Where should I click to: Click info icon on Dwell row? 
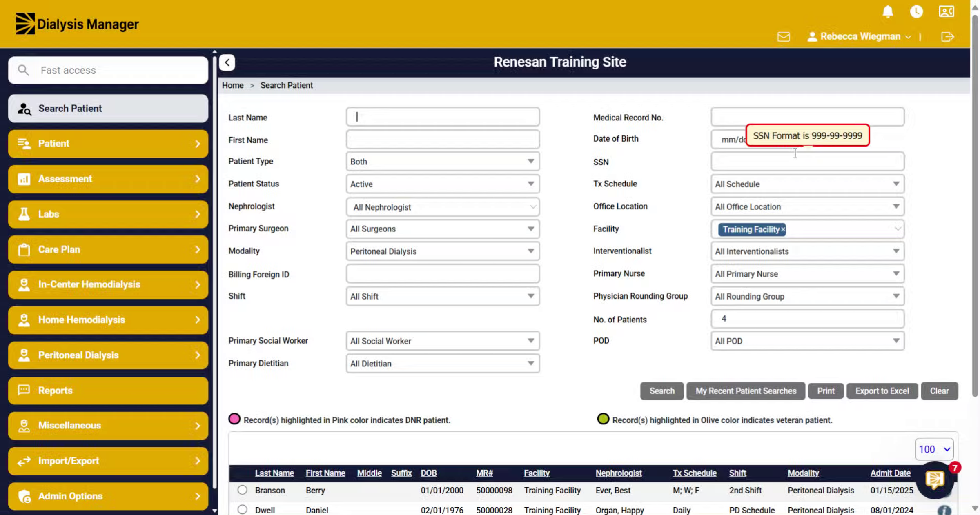click(x=944, y=510)
